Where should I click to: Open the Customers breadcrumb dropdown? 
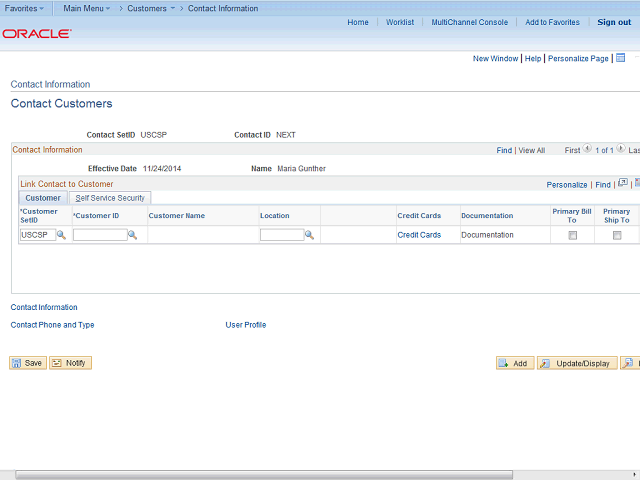[151, 8]
